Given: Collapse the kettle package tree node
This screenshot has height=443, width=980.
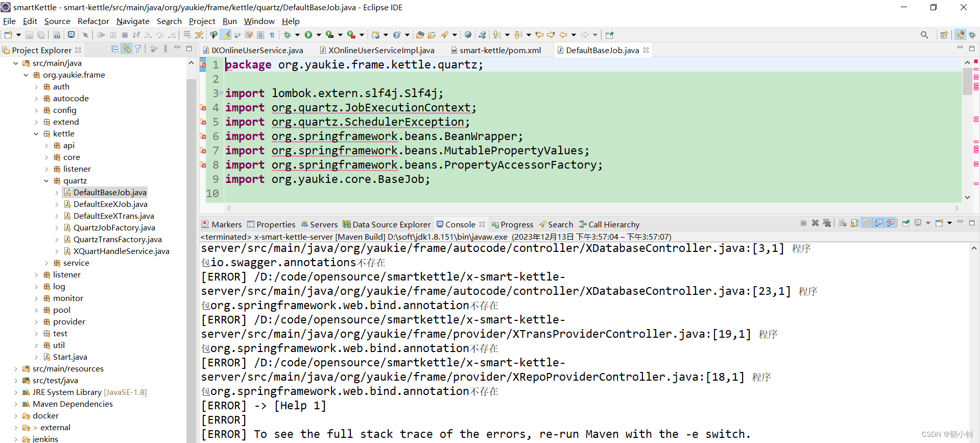Looking at the screenshot, I should pos(36,134).
